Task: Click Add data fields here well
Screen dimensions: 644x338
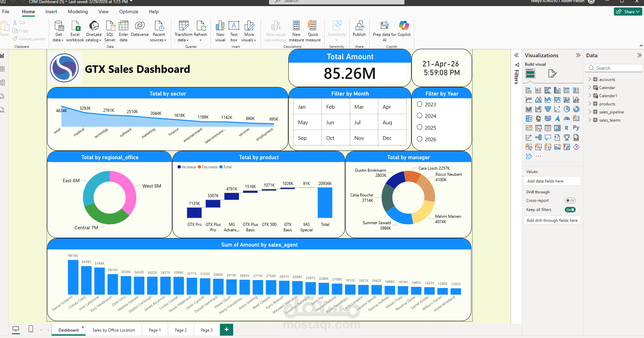Action: tap(552, 181)
